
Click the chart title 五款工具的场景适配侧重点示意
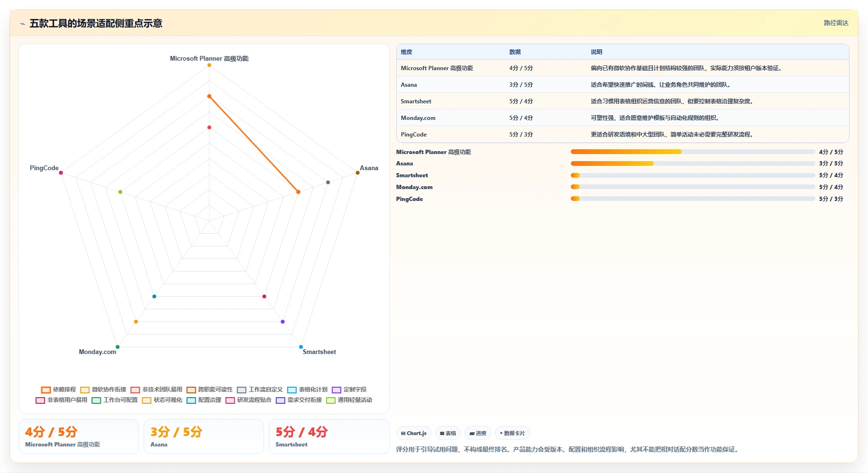pyautogui.click(x=96, y=24)
